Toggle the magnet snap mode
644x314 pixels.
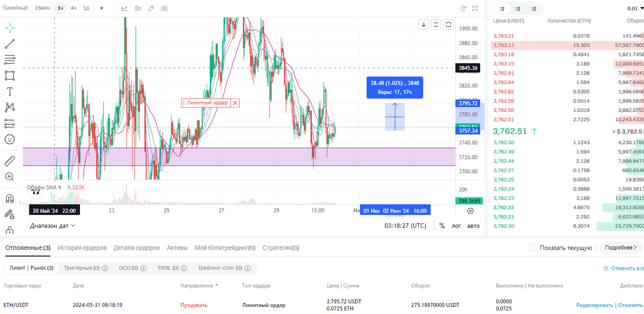(x=9, y=198)
